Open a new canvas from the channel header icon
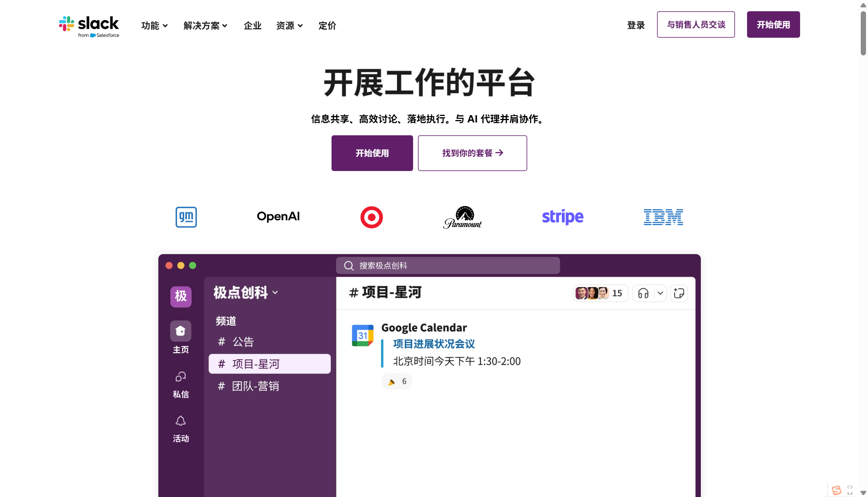Image resolution: width=868 pixels, height=497 pixels. click(x=679, y=293)
